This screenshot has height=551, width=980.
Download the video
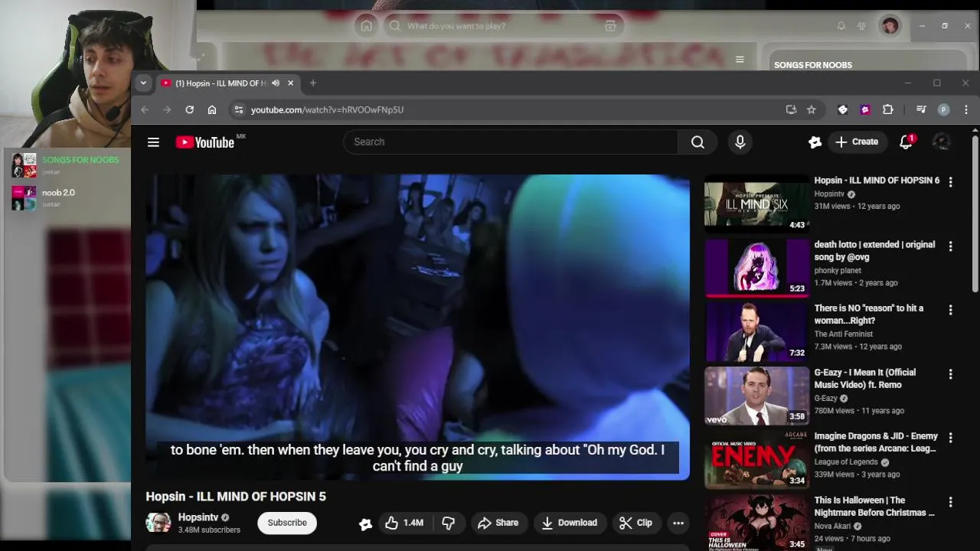(x=569, y=523)
